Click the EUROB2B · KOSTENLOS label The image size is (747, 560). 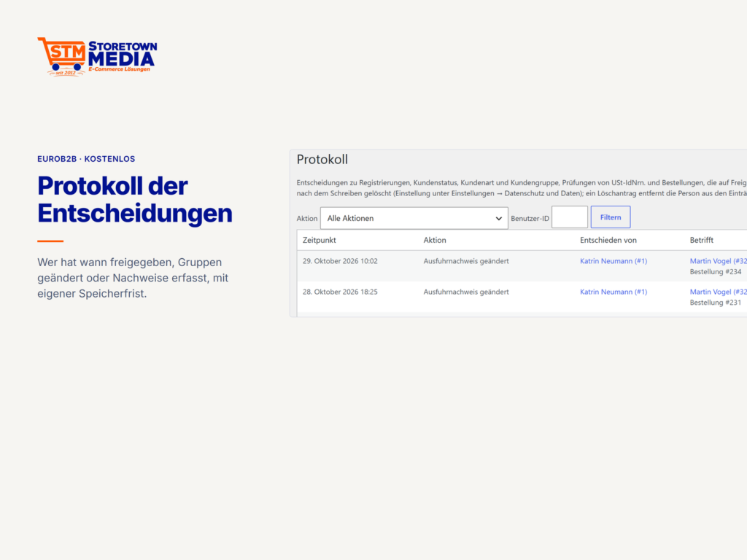86,159
